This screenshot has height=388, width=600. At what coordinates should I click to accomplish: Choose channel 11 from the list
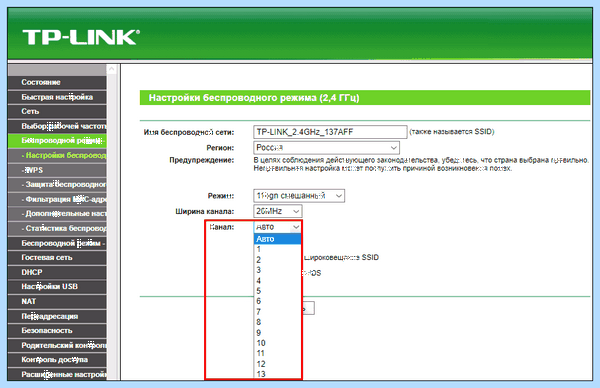pyautogui.click(x=278, y=353)
